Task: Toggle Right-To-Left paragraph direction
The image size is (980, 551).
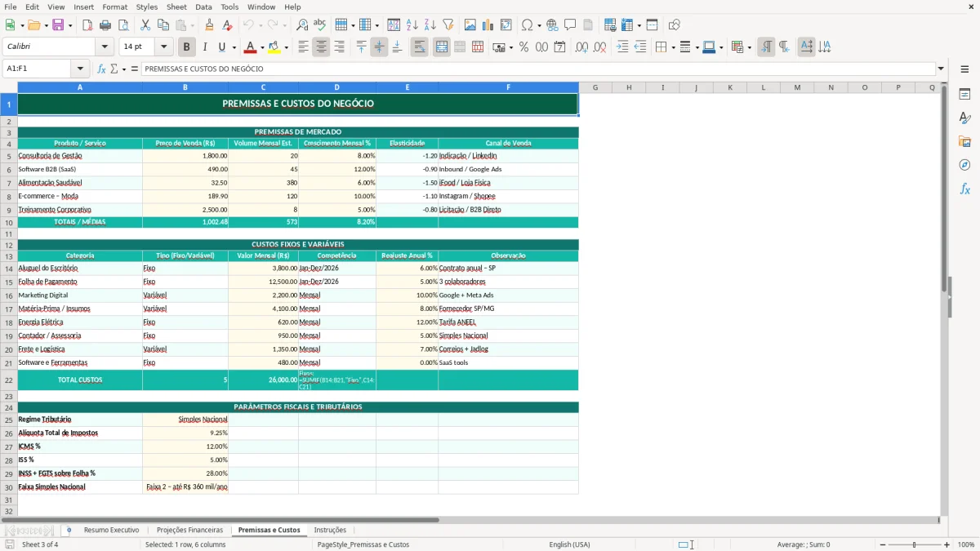Action: pyautogui.click(x=784, y=47)
